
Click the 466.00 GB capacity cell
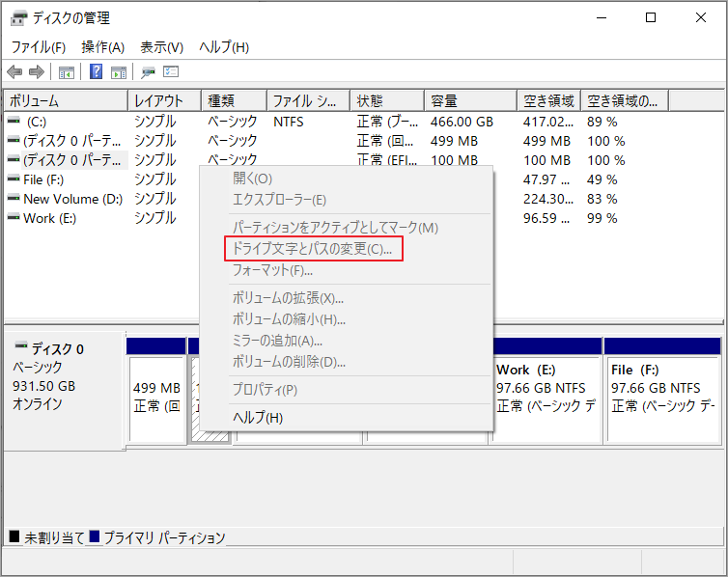point(462,122)
